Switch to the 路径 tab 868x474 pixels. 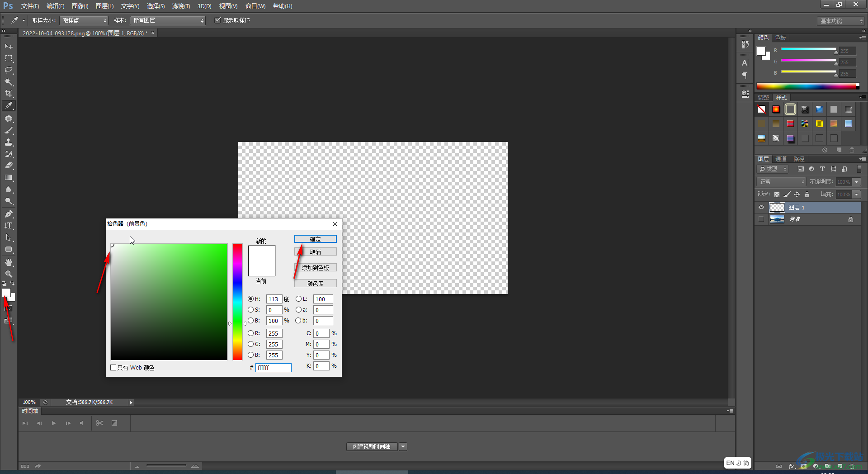click(x=799, y=159)
